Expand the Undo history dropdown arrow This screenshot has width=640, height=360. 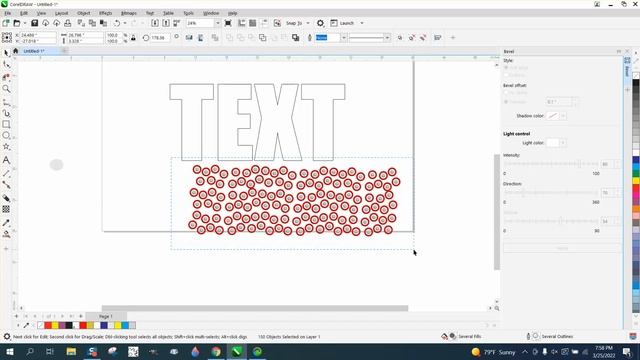125,23
